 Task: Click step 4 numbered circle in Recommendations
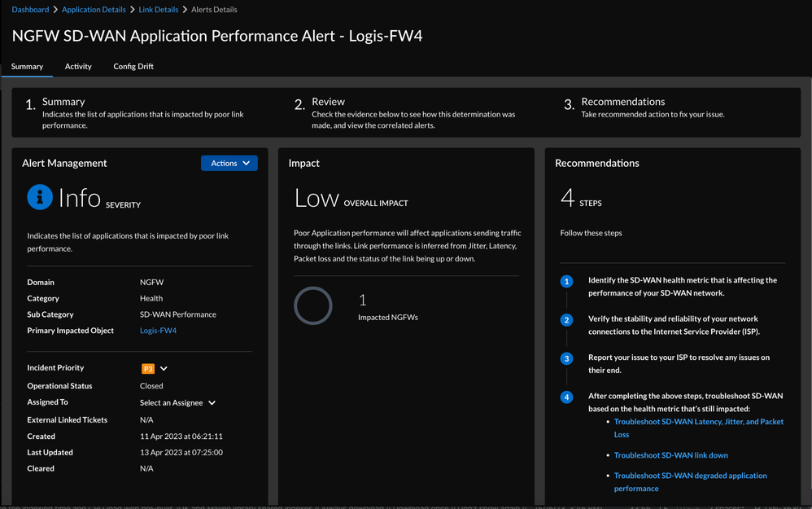coord(567,397)
